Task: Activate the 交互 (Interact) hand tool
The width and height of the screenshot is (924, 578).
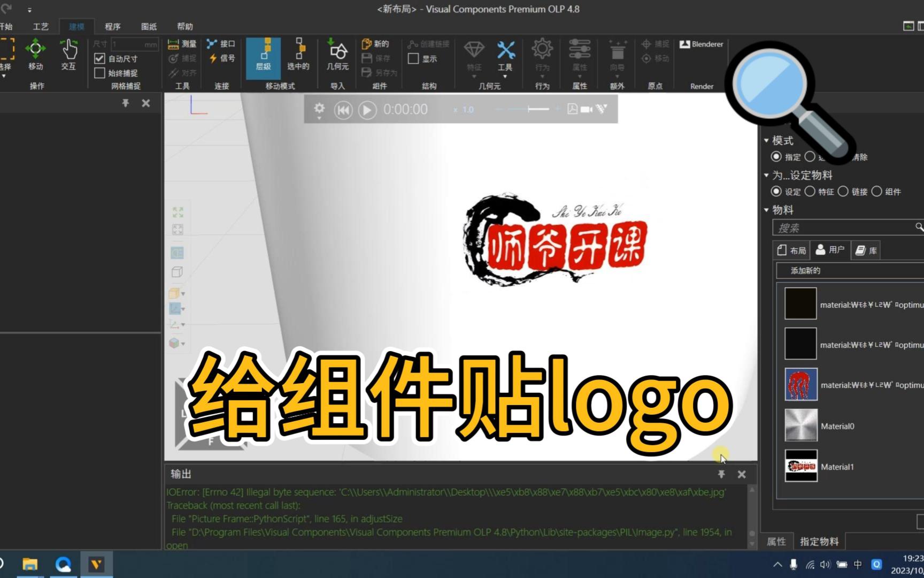Action: [x=68, y=55]
